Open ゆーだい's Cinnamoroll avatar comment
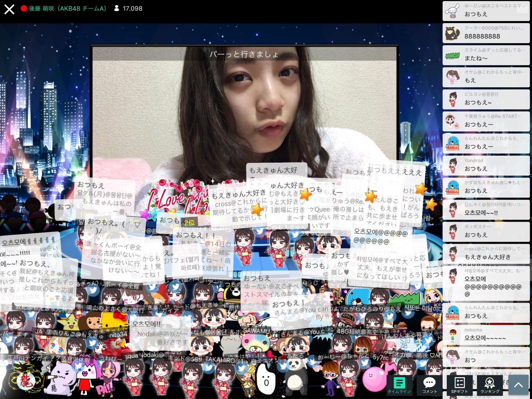This screenshot has width=532, height=399. click(486, 11)
